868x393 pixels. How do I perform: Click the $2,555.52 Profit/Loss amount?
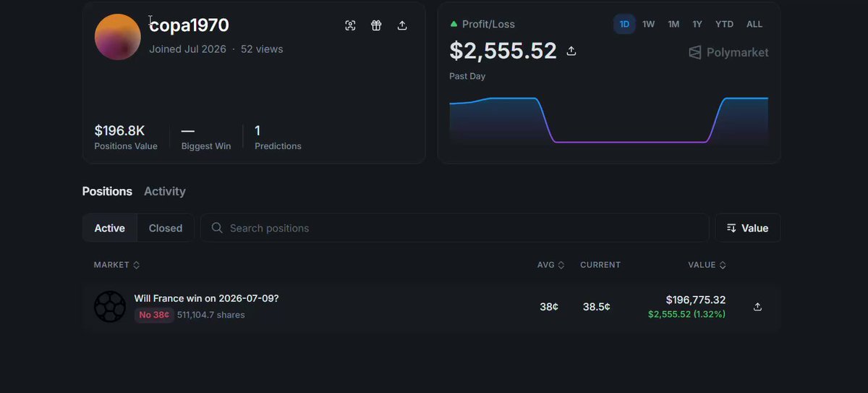[x=503, y=51]
